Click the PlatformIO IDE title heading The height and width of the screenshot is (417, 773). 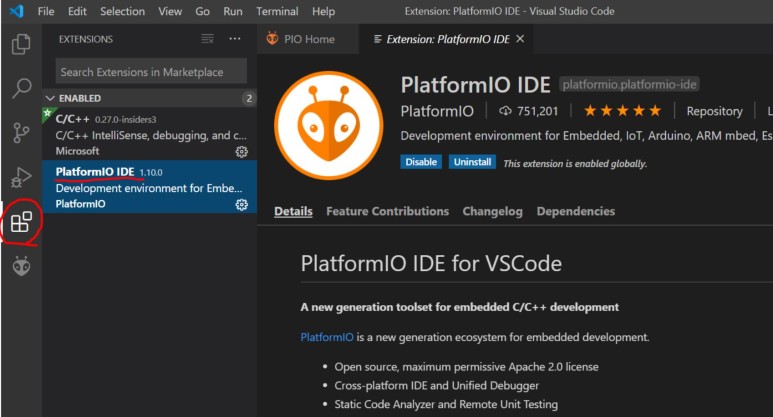coord(475,84)
